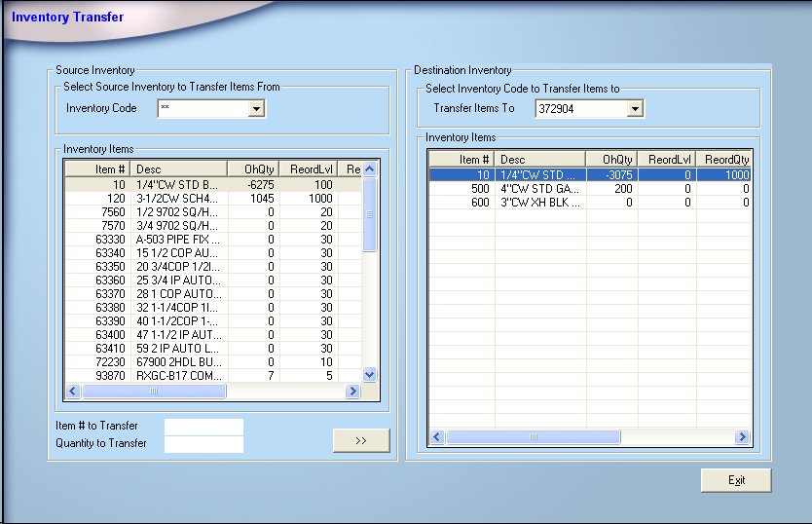Image resolution: width=812 pixels, height=524 pixels.
Task: Click destination list ReordQty column header
Action: click(726, 160)
